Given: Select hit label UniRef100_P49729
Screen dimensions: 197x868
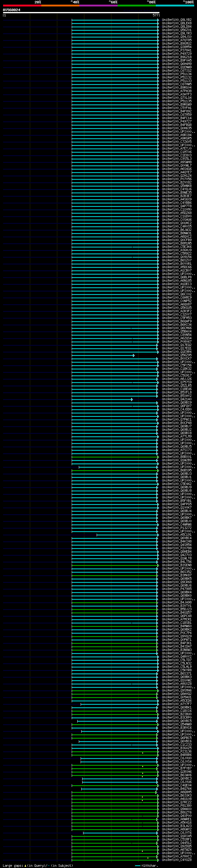Looking at the screenshot, I should click(176, 54).
